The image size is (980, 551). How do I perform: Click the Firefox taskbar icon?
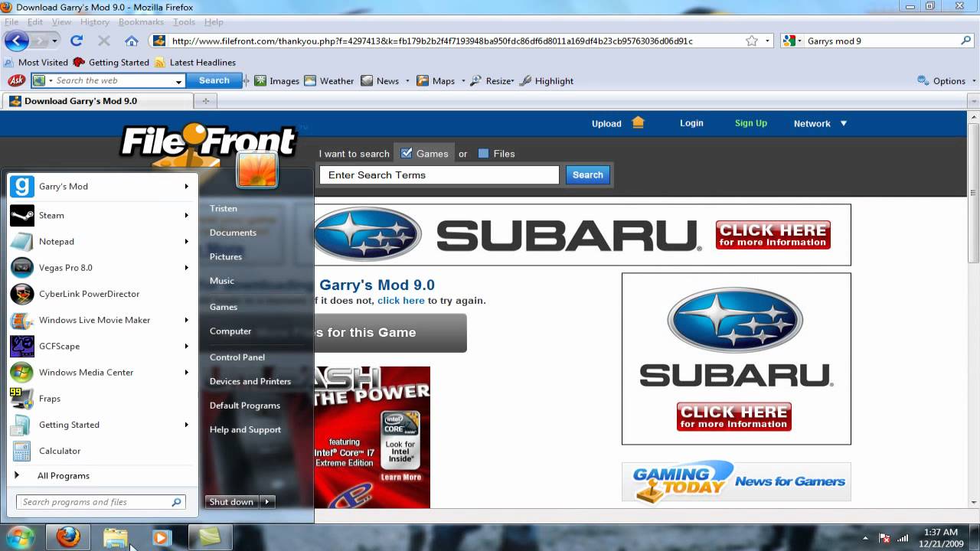pyautogui.click(x=68, y=537)
